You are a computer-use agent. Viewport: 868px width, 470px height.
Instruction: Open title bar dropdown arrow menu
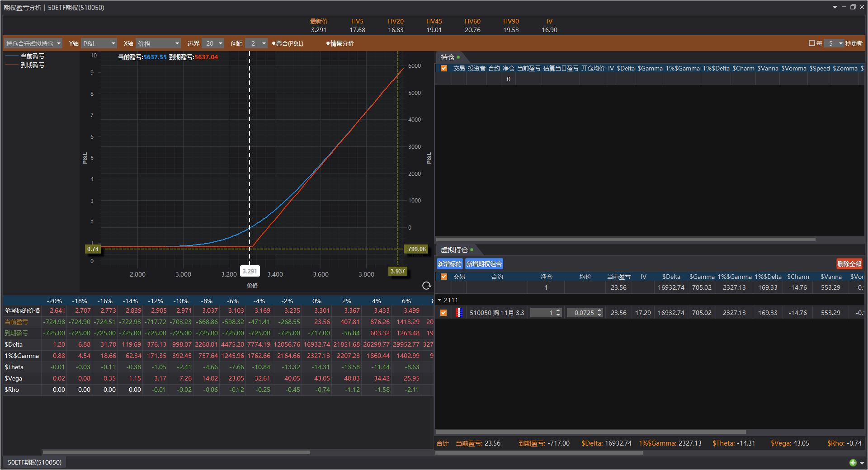835,7
